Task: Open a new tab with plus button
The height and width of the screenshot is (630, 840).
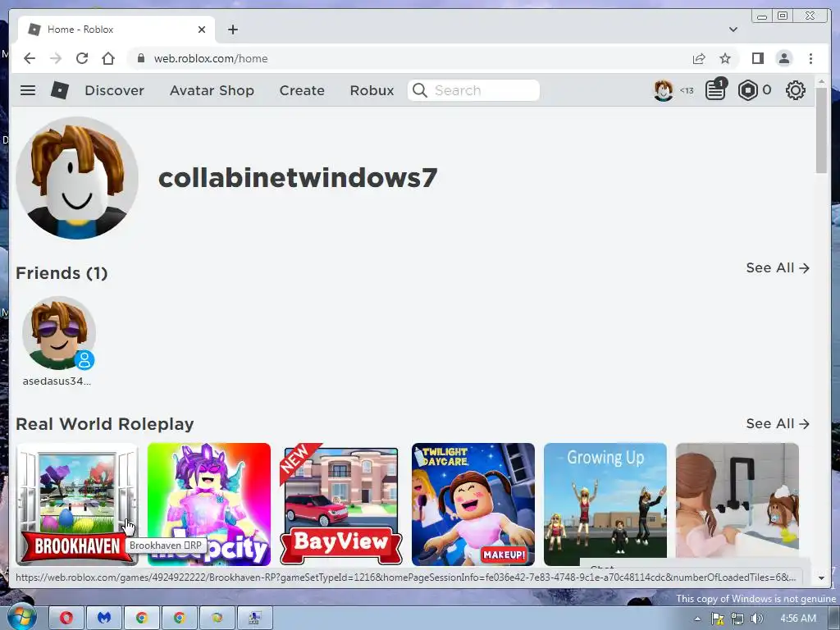Action: click(232, 30)
